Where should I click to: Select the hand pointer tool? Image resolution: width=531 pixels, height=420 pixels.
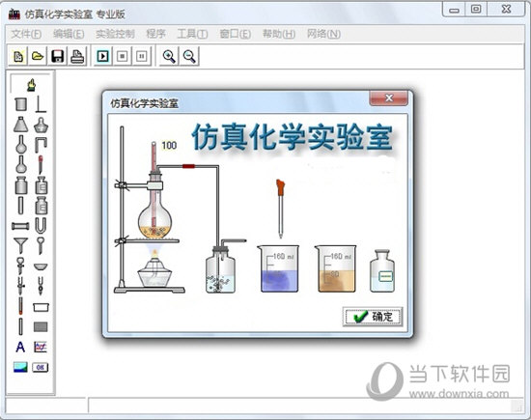point(31,85)
